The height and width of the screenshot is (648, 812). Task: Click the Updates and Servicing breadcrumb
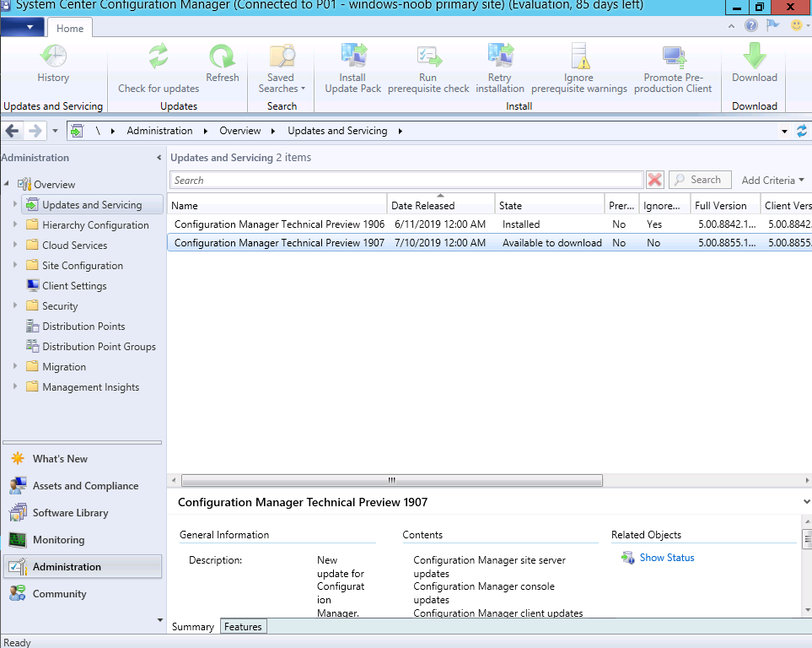337,131
